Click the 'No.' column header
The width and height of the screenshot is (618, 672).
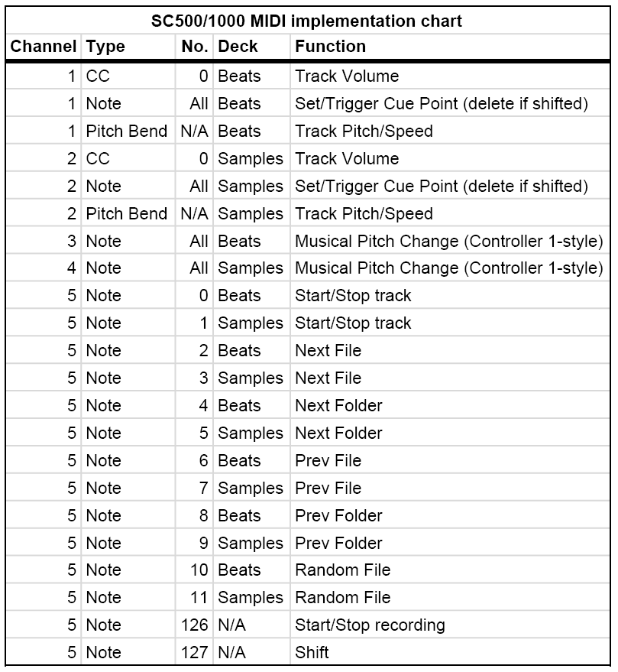coord(195,47)
